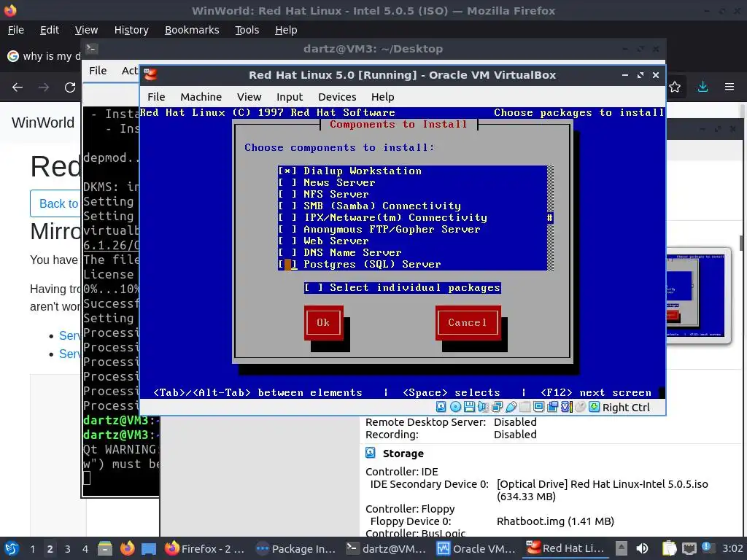Click the audio status icon in VirtualBox
The image size is (747, 560).
pyautogui.click(x=483, y=407)
